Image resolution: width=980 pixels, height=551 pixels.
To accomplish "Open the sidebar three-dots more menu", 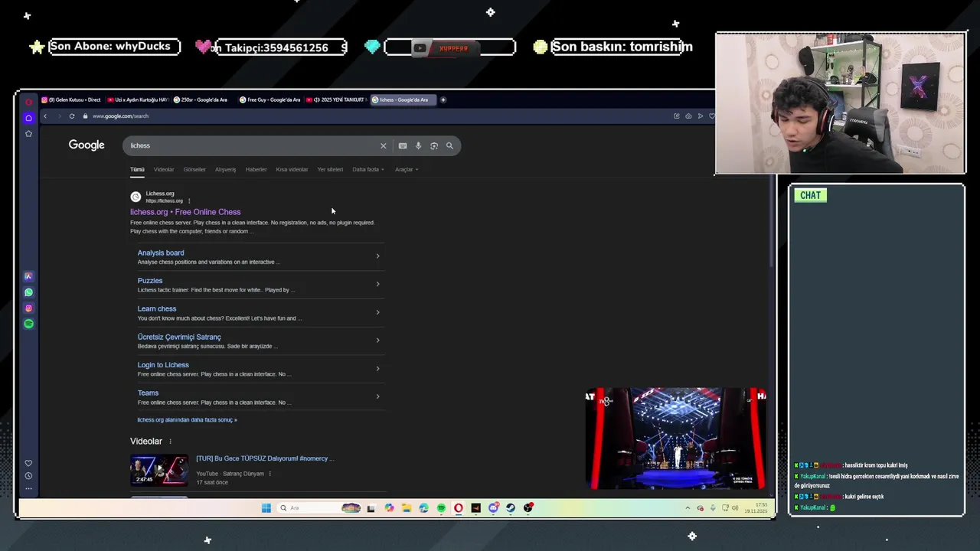I will [28, 488].
